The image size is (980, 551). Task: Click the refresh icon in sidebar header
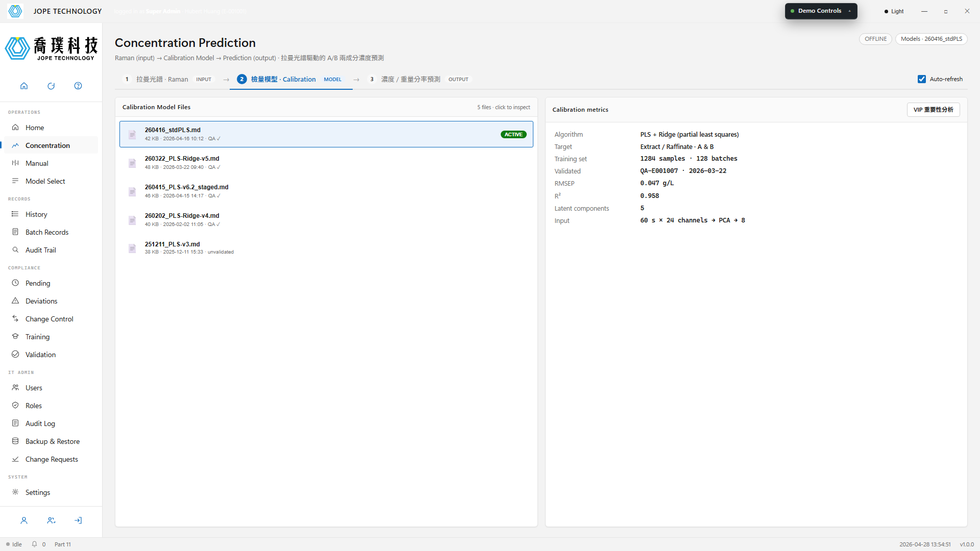51,86
